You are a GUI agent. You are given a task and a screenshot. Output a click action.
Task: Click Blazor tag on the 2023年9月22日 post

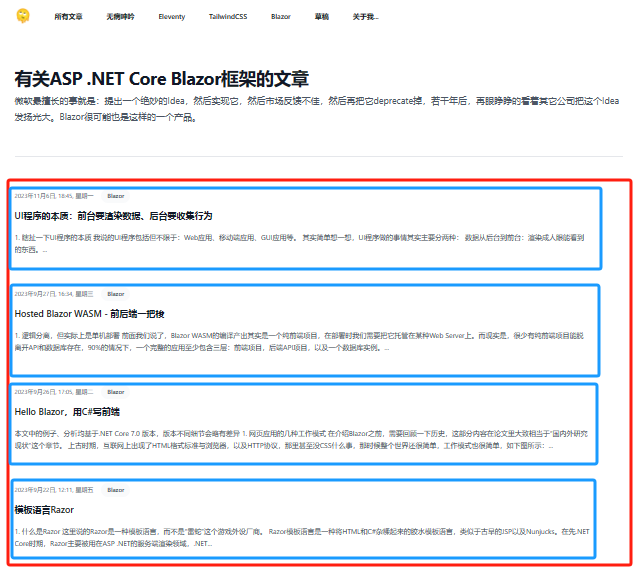(x=116, y=490)
